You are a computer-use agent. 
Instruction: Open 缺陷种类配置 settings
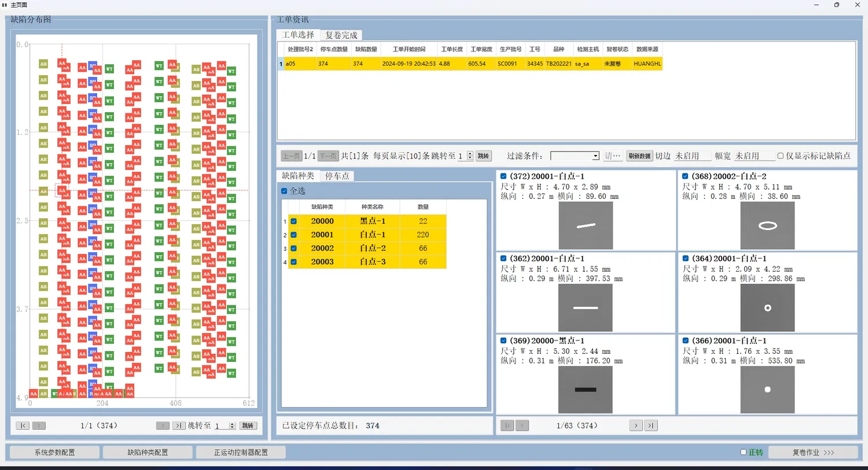point(148,452)
